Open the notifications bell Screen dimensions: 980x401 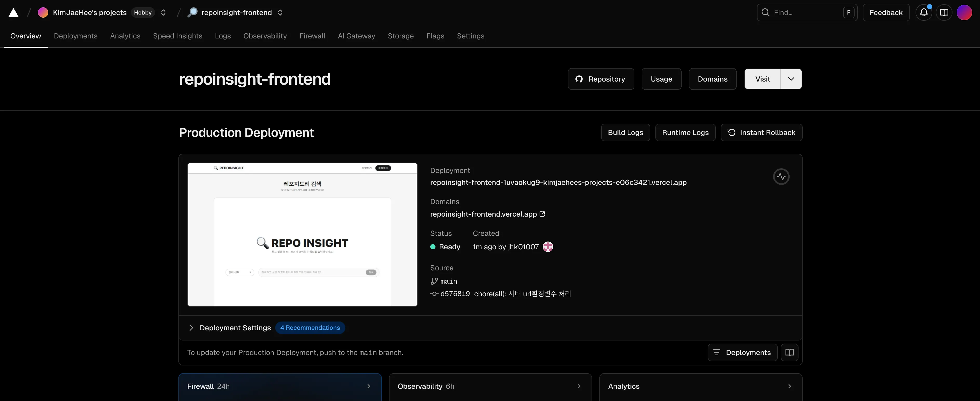(x=924, y=12)
